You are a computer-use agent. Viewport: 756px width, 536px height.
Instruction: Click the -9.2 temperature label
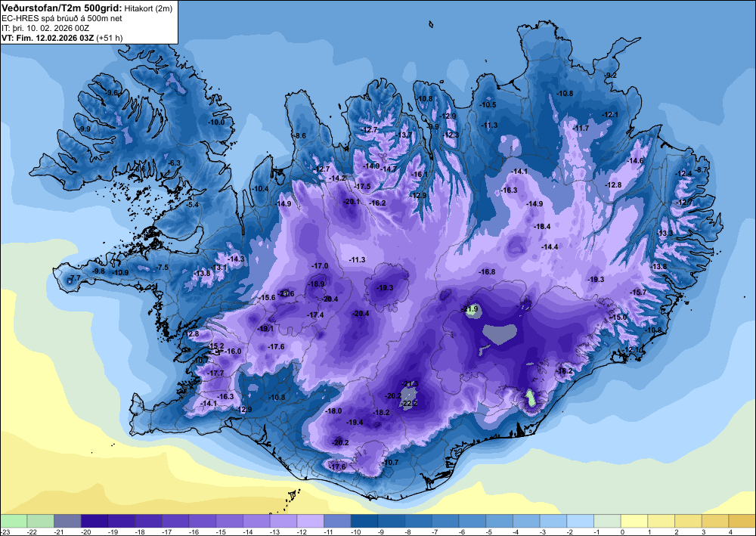tap(611, 75)
